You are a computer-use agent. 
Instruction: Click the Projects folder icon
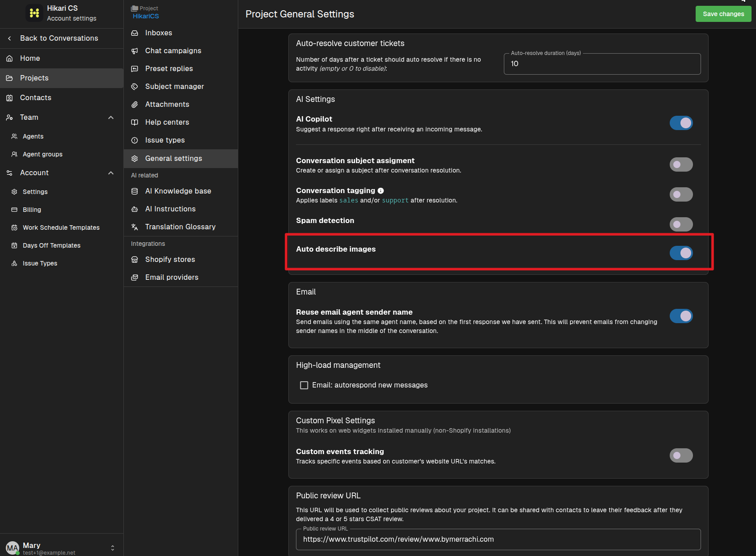pos(9,78)
